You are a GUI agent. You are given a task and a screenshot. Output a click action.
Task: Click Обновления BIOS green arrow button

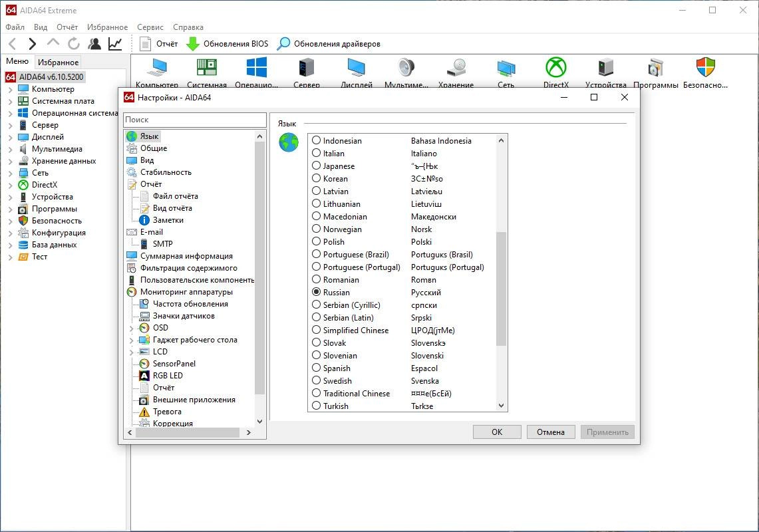tap(227, 44)
